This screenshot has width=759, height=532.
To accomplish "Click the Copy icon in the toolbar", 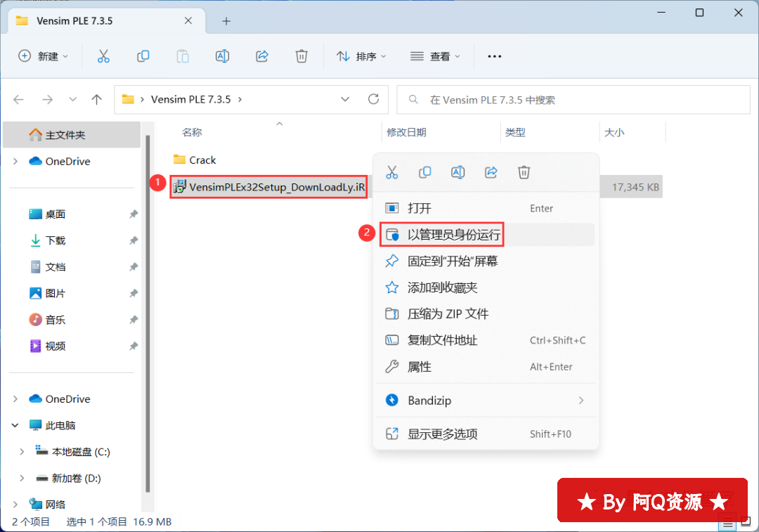I will [143, 57].
